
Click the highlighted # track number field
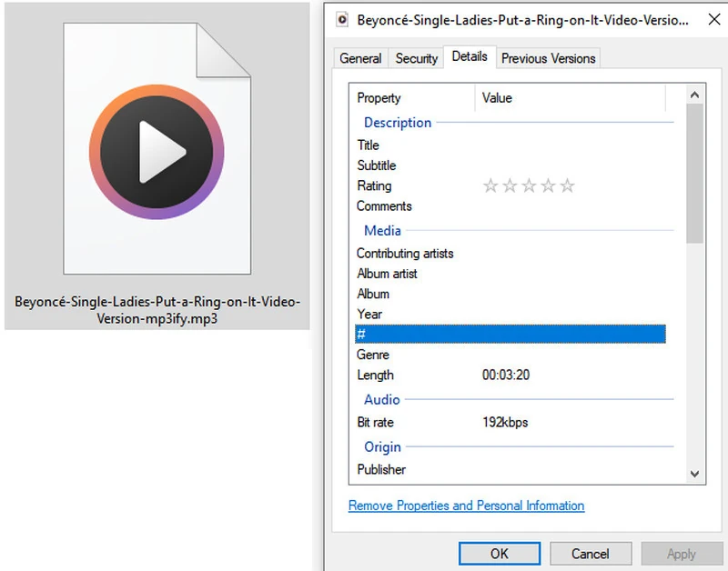511,334
